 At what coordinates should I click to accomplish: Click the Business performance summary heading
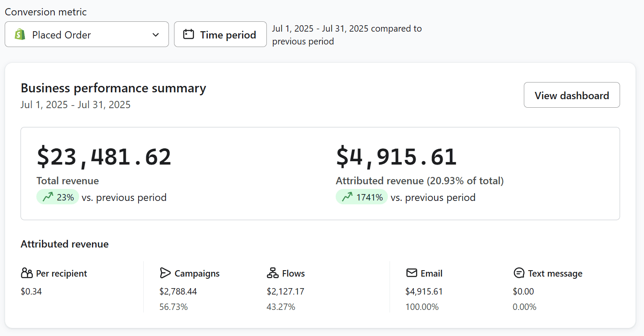113,88
